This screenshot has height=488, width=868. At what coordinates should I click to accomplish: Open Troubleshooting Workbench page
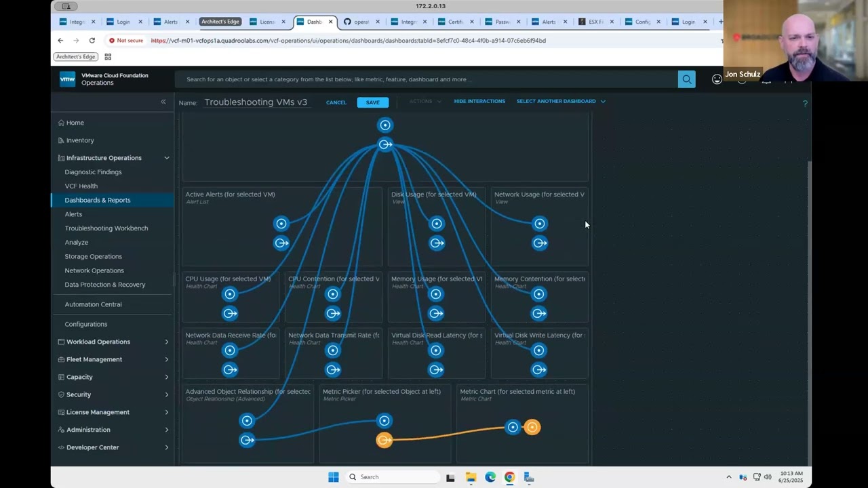[x=106, y=228]
